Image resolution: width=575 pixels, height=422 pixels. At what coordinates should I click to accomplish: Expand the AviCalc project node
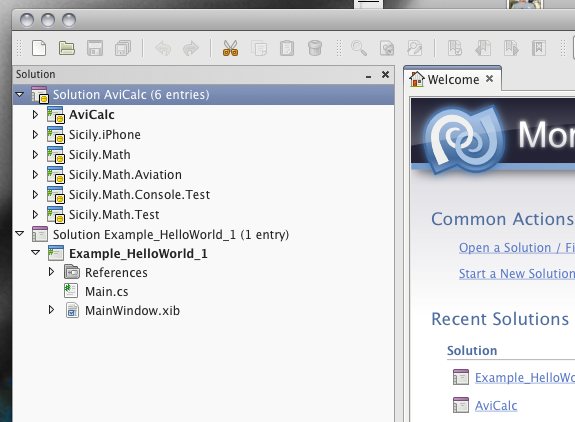pos(35,115)
